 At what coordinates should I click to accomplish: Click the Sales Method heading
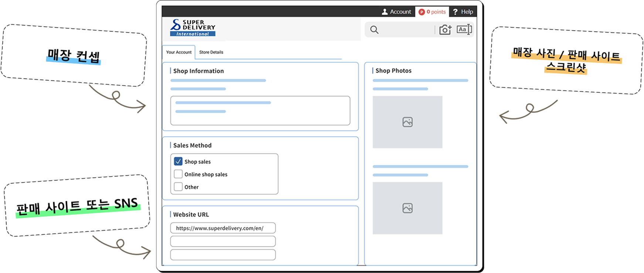click(192, 145)
